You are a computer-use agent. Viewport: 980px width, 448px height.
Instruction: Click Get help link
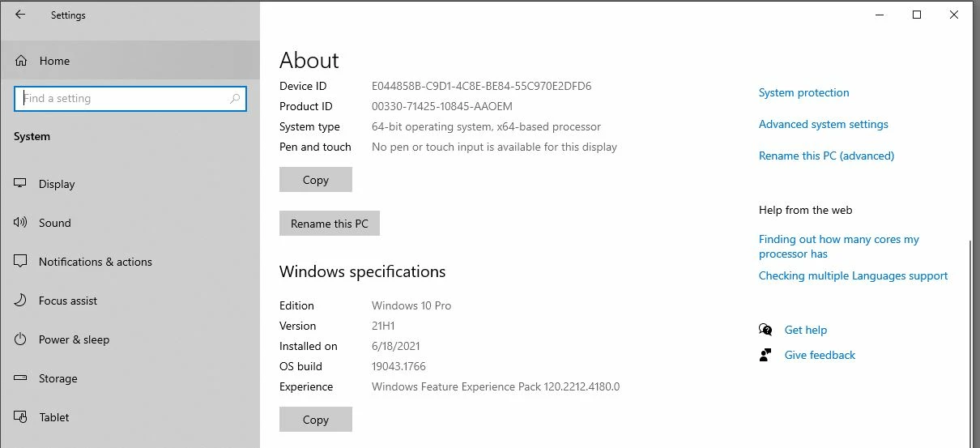pos(806,330)
